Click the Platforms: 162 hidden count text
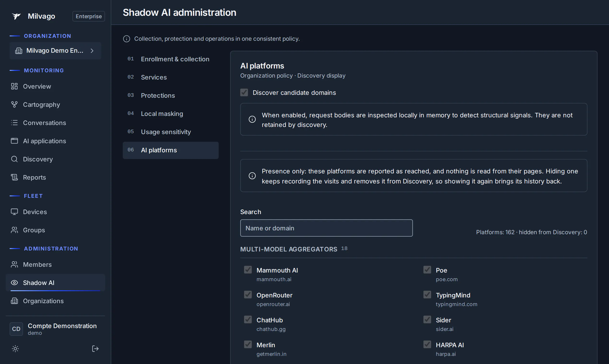Image resolution: width=609 pixels, height=364 pixels. [531, 232]
